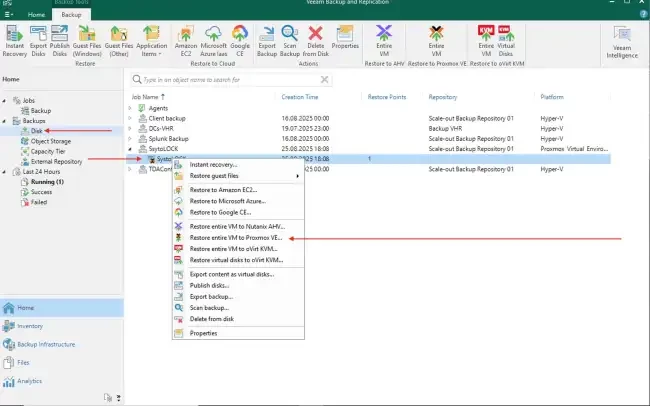Open the Inventory navigation pane
The image size is (650, 406).
(62, 326)
